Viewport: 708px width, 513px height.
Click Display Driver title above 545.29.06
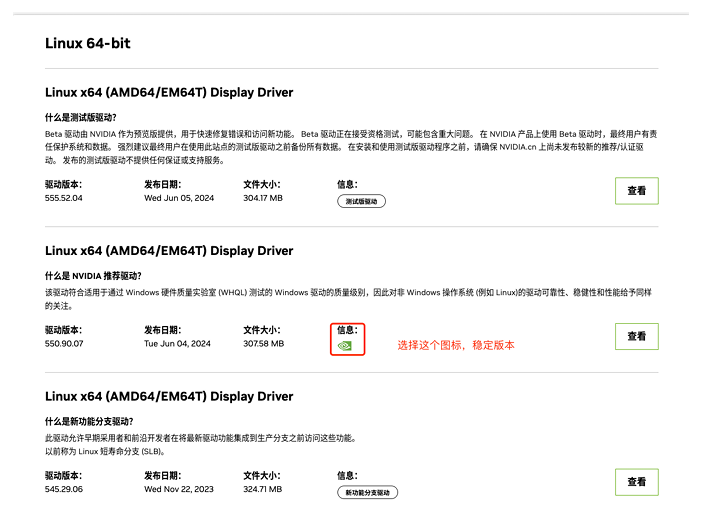click(x=169, y=396)
